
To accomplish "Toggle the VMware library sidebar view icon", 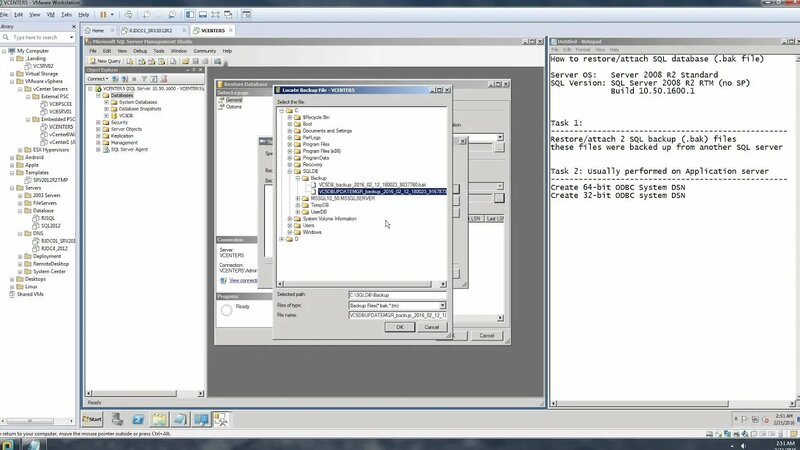I will (190, 15).
